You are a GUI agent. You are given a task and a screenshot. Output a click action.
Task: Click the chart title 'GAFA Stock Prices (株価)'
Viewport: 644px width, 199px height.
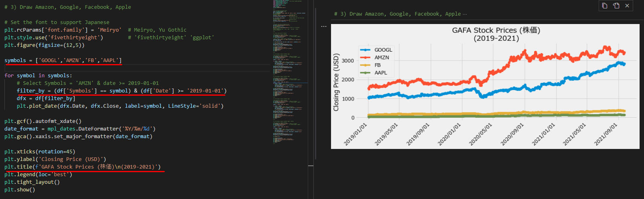click(496, 30)
